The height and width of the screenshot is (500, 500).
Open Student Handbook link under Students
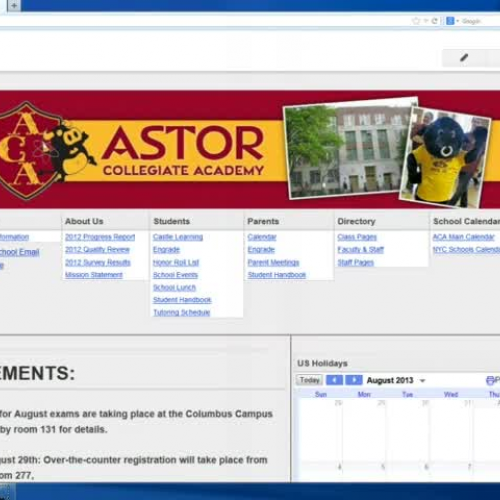click(x=182, y=300)
